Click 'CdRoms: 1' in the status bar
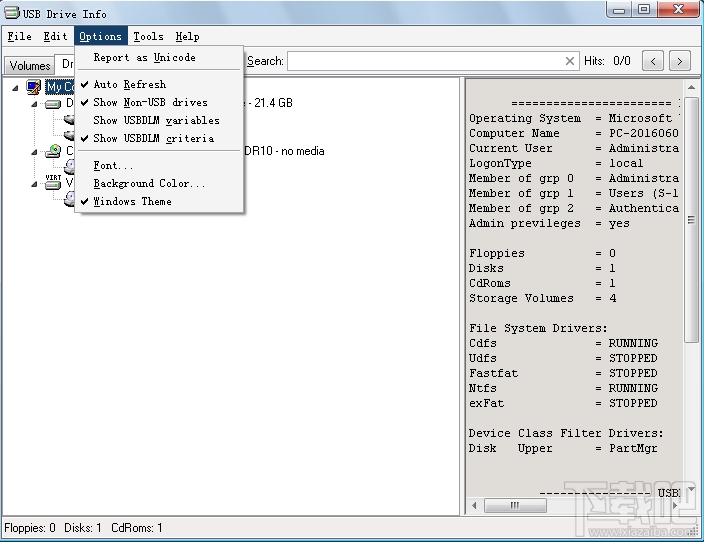Screen dimensions: 704x542 pos(137,528)
